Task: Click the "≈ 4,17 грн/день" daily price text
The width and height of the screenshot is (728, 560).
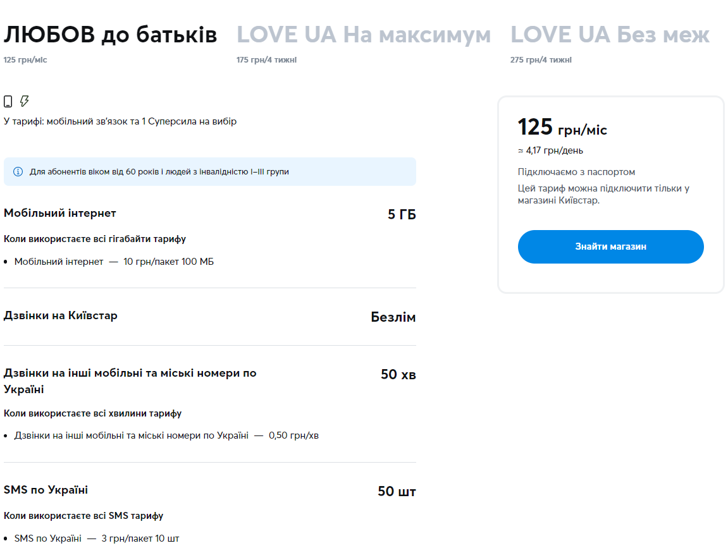Action: pyautogui.click(x=550, y=150)
